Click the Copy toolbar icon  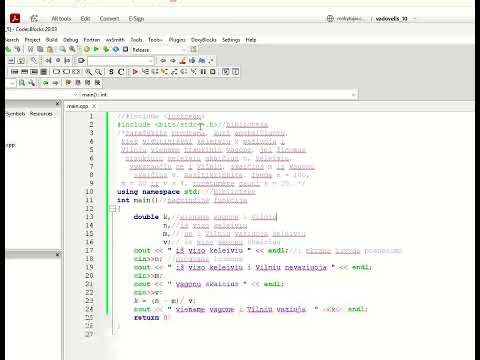pyautogui.click(x=40, y=50)
